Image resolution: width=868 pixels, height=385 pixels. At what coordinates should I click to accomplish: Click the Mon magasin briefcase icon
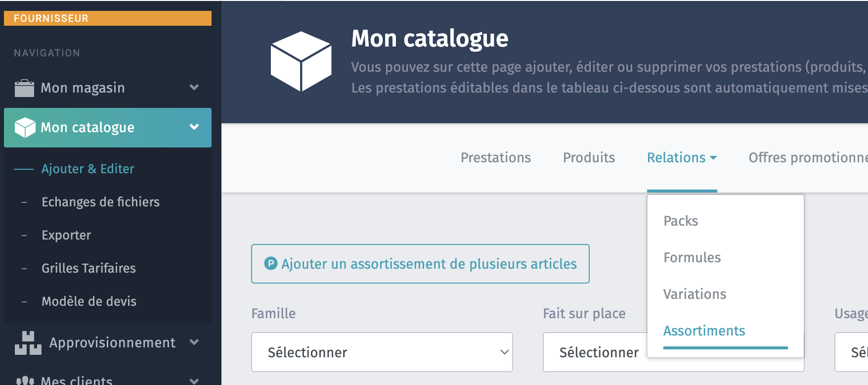pos(24,88)
